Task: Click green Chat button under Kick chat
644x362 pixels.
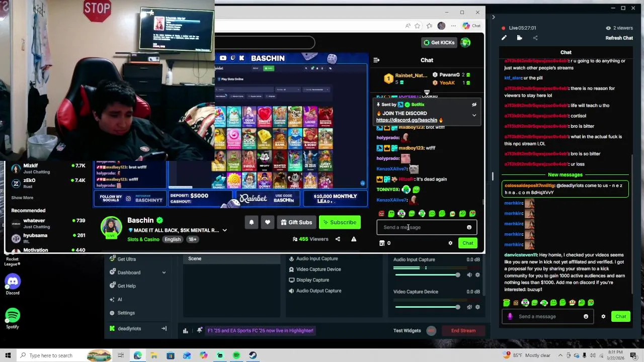Action: [468, 243]
